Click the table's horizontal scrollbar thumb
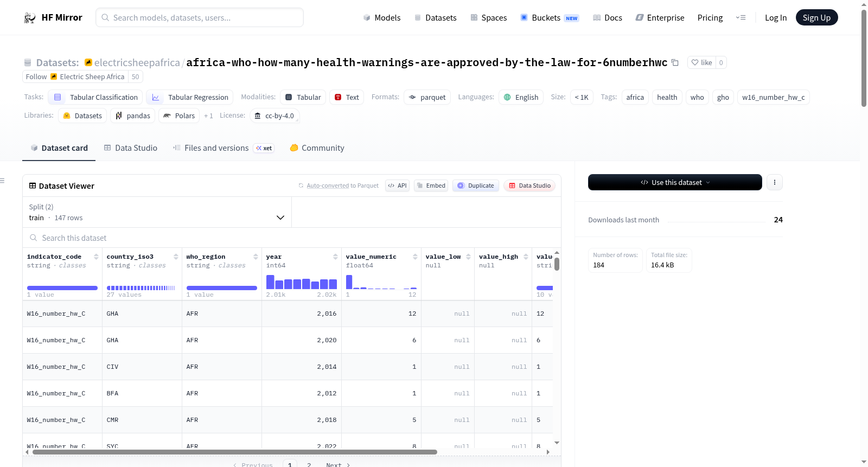The image size is (868, 467). point(235,452)
